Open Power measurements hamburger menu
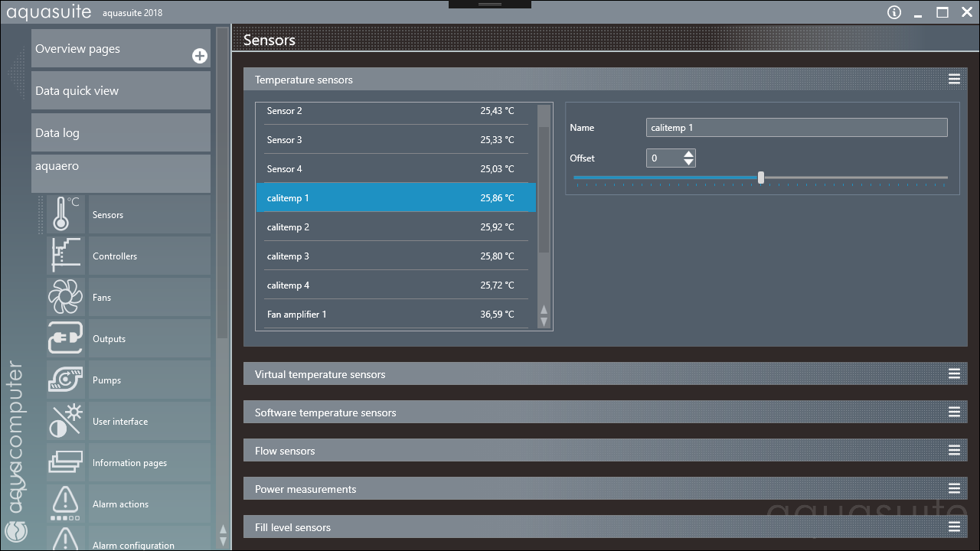Screen dimensions: 980x551 point(954,488)
